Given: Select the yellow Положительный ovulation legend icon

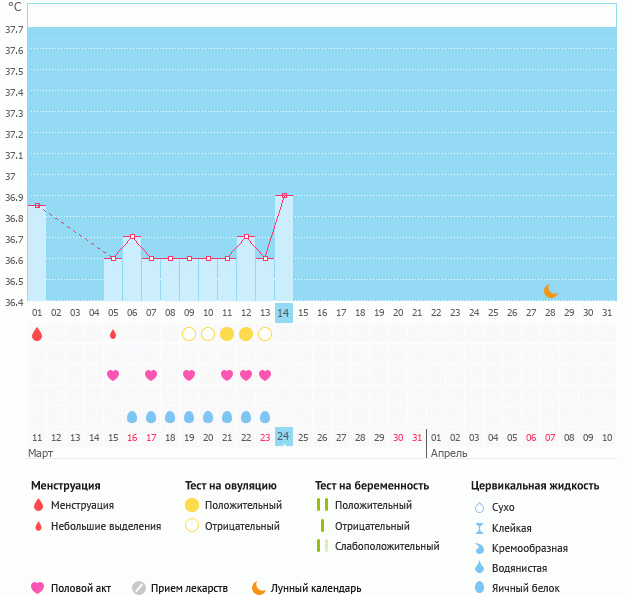Looking at the screenshot, I should pos(192,505).
